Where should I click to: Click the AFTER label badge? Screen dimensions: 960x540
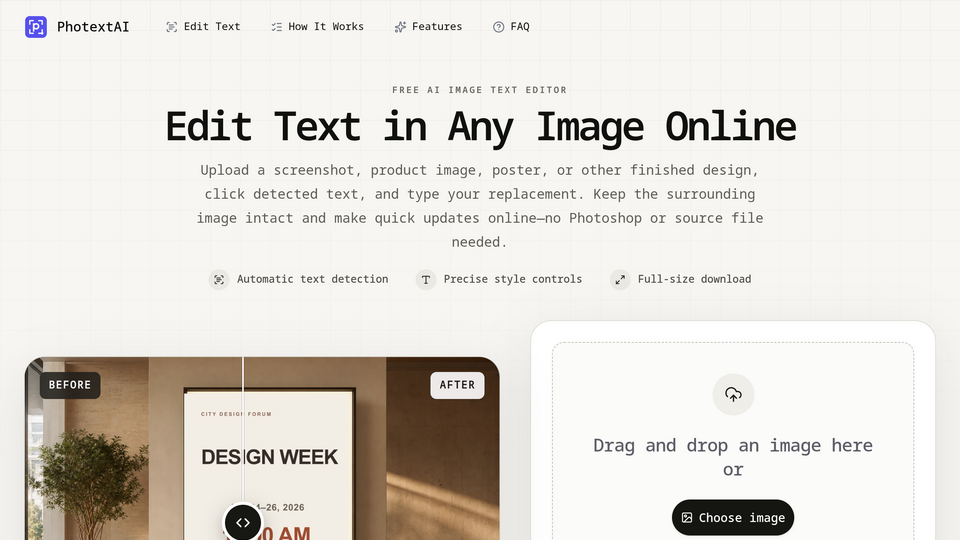[457, 385]
